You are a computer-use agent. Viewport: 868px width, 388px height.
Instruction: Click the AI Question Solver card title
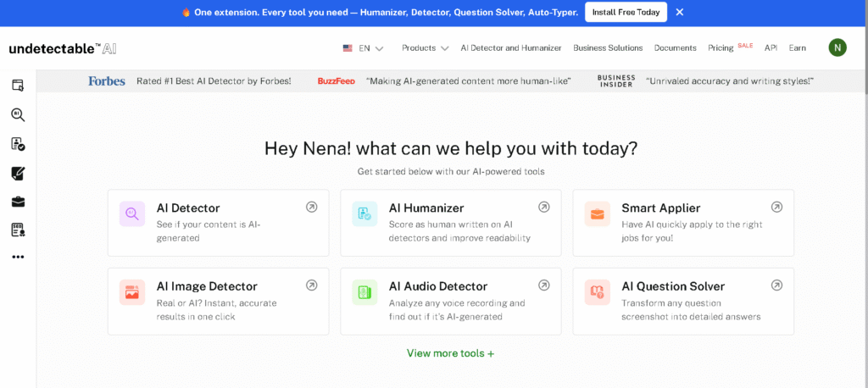673,286
